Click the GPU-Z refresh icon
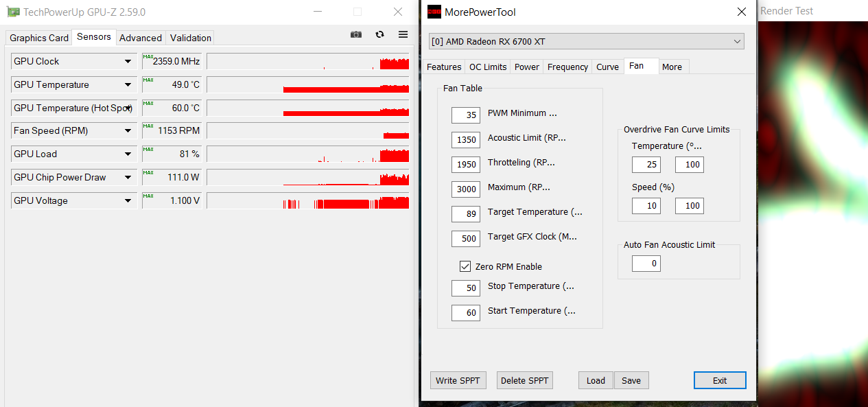The width and height of the screenshot is (868, 407). point(379,34)
